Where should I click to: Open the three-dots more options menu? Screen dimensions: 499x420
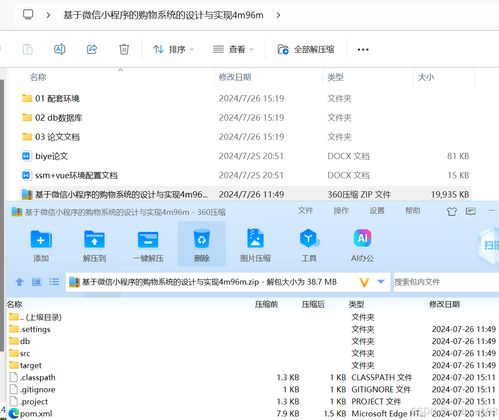(x=363, y=50)
